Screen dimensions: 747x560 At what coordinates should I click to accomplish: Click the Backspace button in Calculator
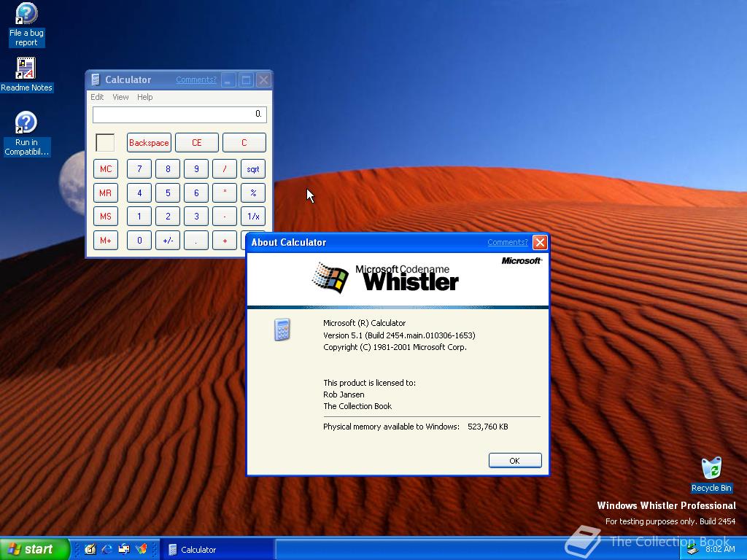(x=149, y=143)
